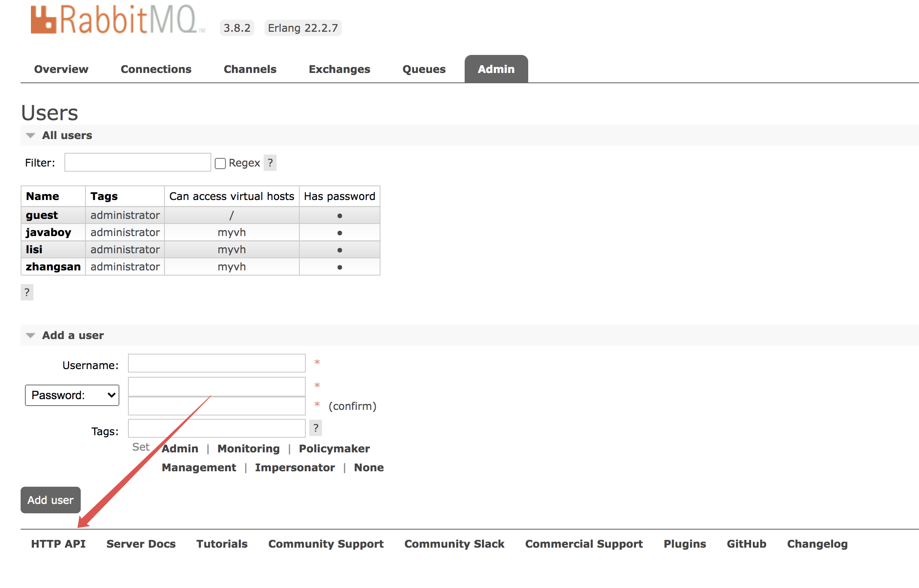This screenshot has width=919, height=588.
Task: Open the Exchanges tab
Action: [339, 69]
